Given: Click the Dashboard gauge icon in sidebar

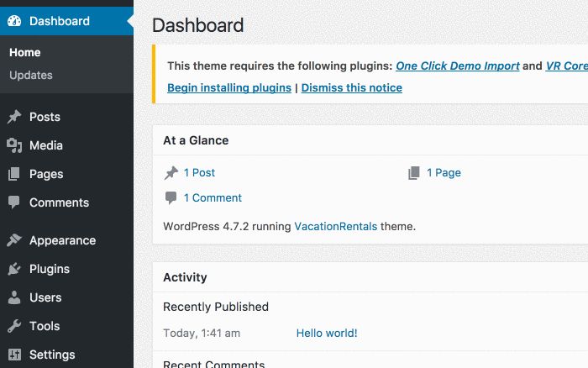Looking at the screenshot, I should [x=14, y=21].
